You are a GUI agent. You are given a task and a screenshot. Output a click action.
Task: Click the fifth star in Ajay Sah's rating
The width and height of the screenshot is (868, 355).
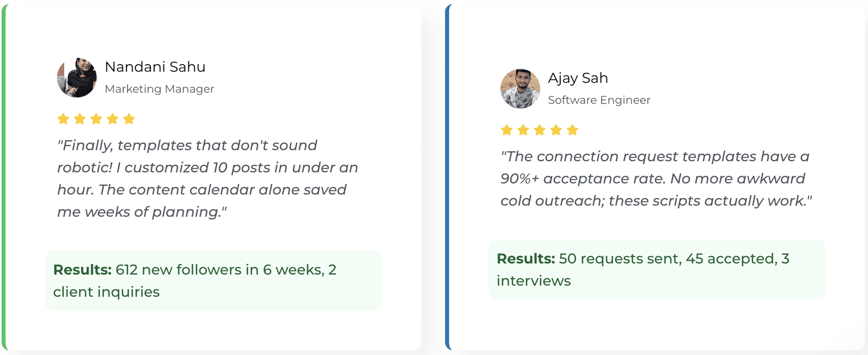coord(572,130)
